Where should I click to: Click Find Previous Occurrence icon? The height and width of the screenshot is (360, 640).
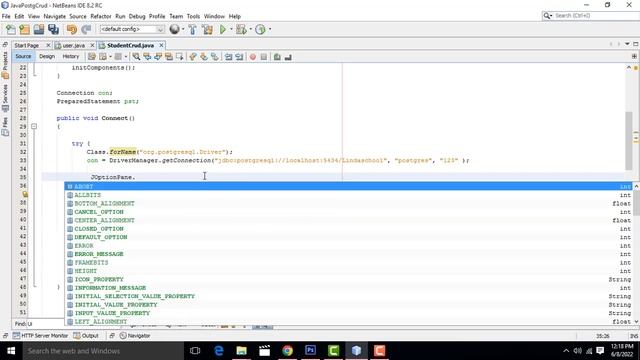coord(147,57)
